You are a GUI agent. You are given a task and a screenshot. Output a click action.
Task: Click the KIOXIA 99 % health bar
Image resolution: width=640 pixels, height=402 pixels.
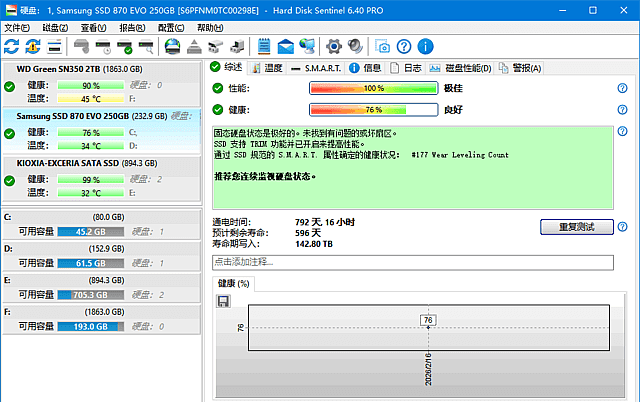coord(91,180)
